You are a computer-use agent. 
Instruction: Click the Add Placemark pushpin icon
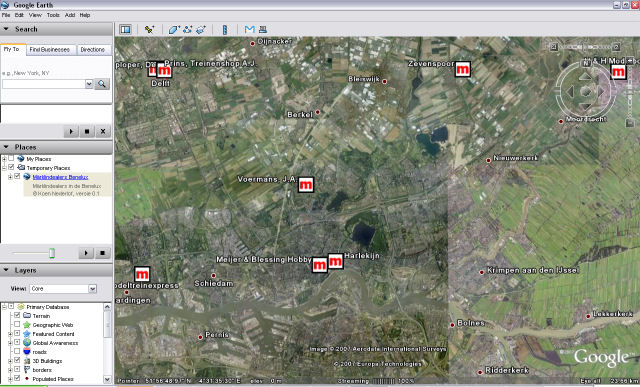pos(149,29)
